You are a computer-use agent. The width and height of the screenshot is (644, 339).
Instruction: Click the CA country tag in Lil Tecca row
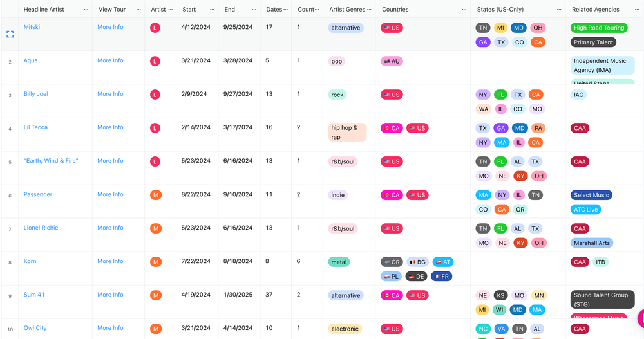pyautogui.click(x=392, y=128)
